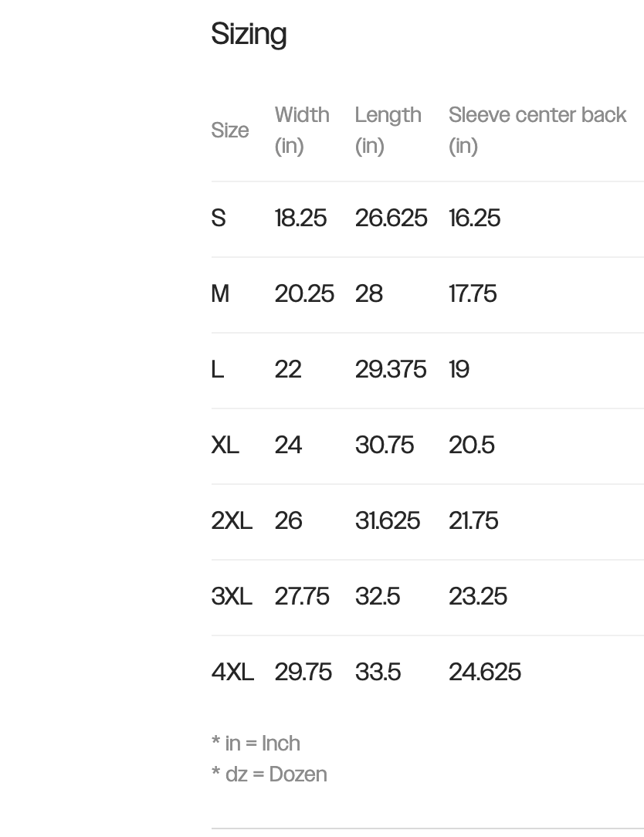This screenshot has height=837, width=644.
Task: Select the Size column header
Action: [230, 130]
